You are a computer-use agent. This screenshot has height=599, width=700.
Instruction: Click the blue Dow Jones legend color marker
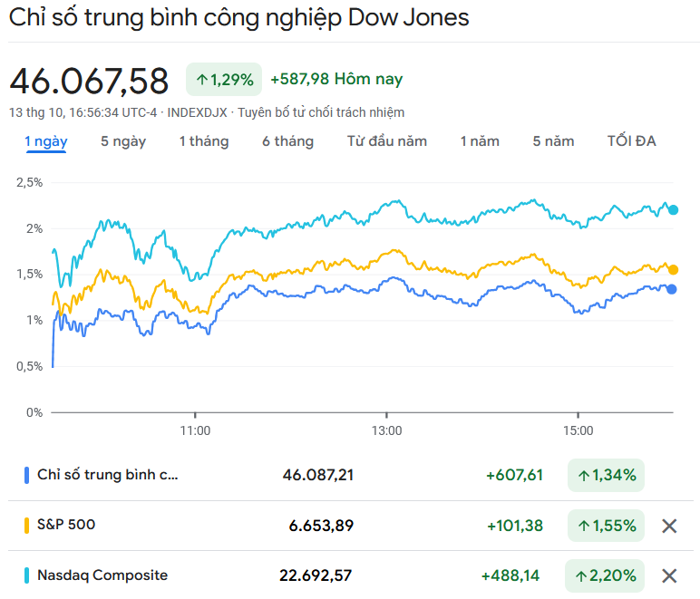click(27, 475)
